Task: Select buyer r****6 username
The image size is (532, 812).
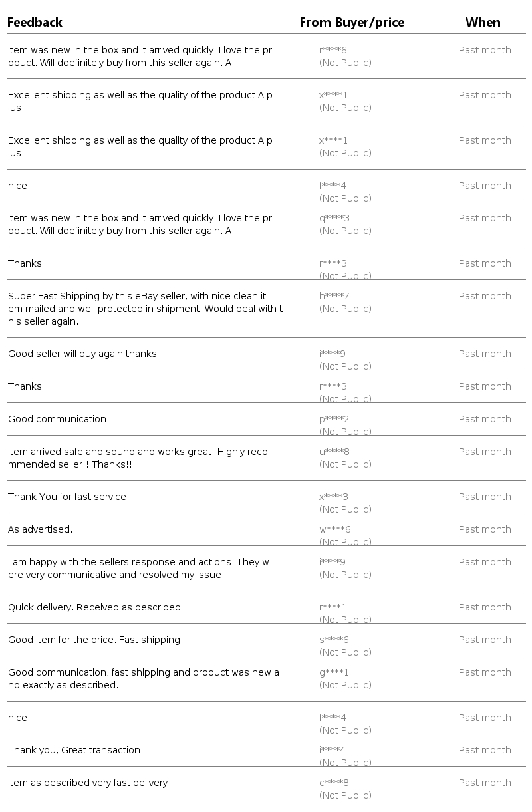Action: click(x=332, y=50)
